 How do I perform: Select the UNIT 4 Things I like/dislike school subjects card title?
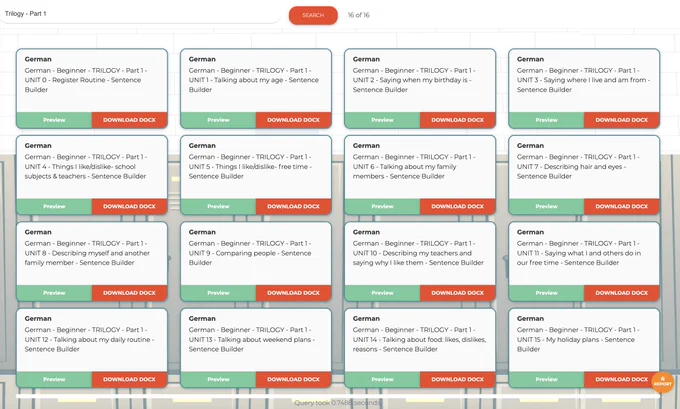tap(86, 167)
